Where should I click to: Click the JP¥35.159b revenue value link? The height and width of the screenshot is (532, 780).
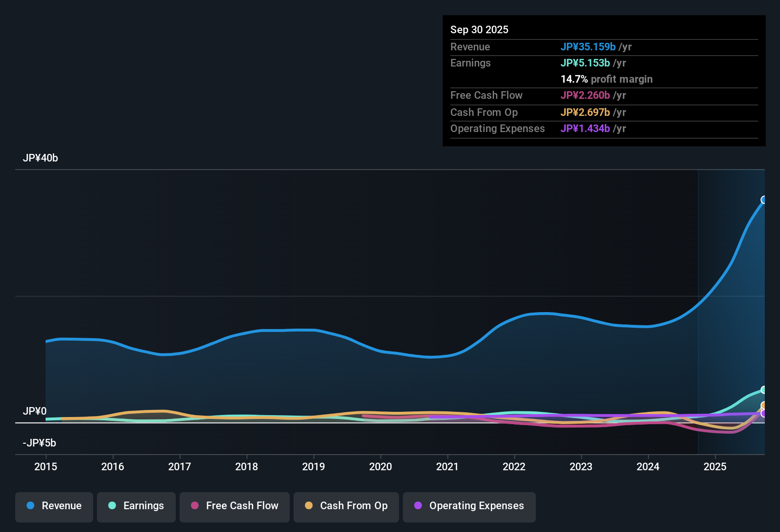click(x=589, y=47)
